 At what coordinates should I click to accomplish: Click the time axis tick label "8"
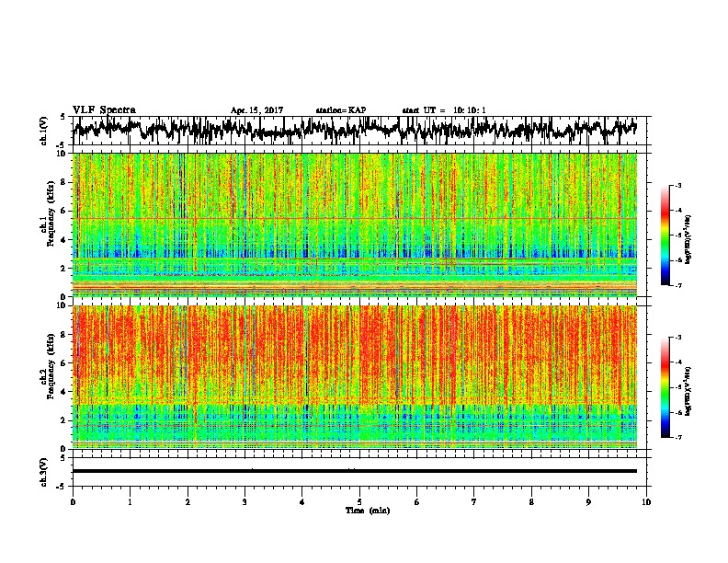[531, 502]
